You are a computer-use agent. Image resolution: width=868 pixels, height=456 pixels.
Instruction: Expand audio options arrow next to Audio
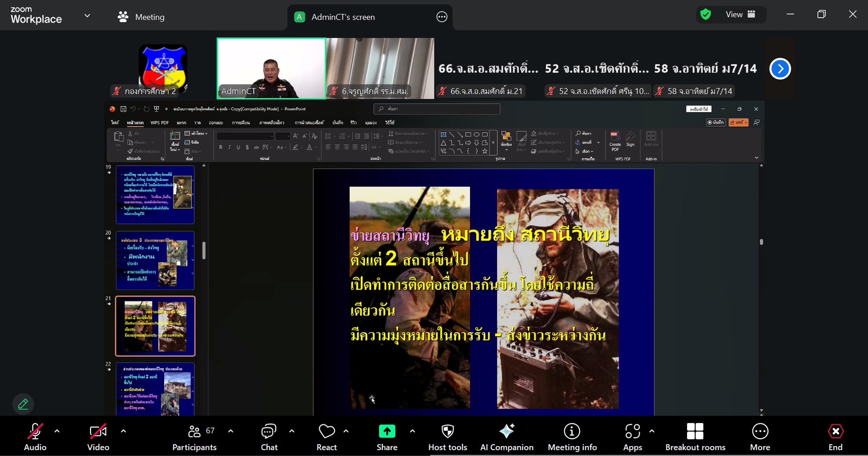pos(57,431)
